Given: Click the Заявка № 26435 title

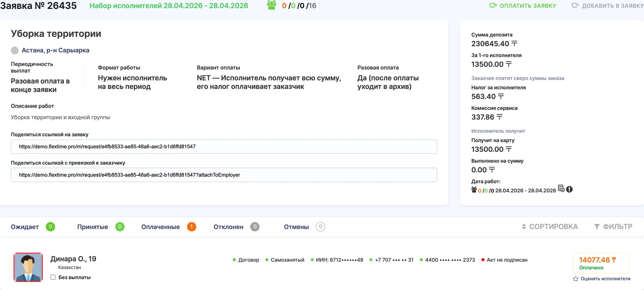Looking at the screenshot, I should [38, 6].
